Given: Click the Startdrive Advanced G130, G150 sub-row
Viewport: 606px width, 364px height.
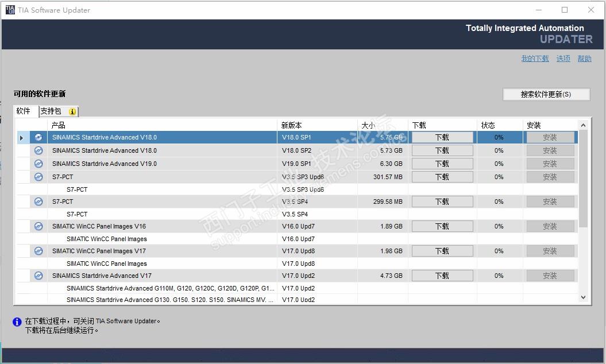Looking at the screenshot, I should coord(297,300).
